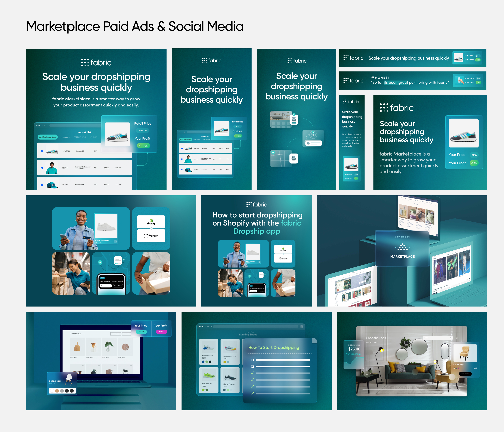Click the reload icon in the Running Shoes browser
Image resolution: width=504 pixels, height=432 pixels.
tap(211, 326)
